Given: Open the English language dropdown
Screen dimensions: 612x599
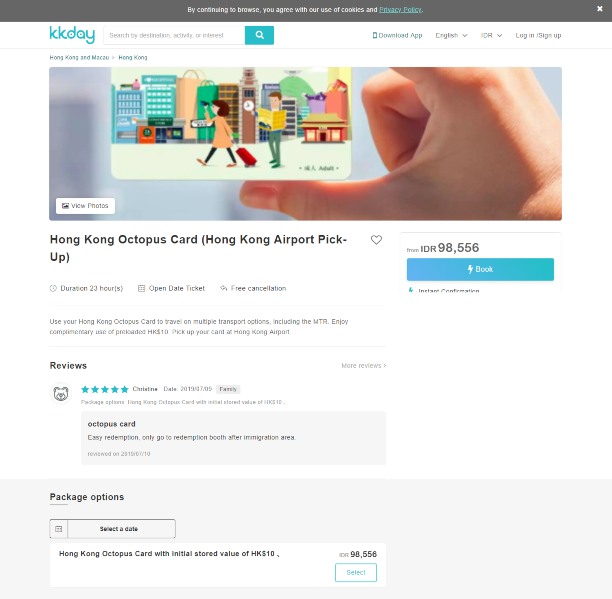Looking at the screenshot, I should coord(451,36).
